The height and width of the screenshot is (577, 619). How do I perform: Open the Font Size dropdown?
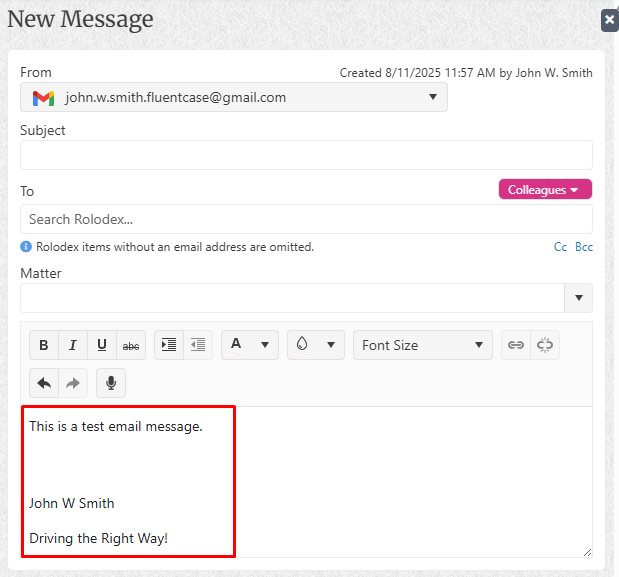423,345
